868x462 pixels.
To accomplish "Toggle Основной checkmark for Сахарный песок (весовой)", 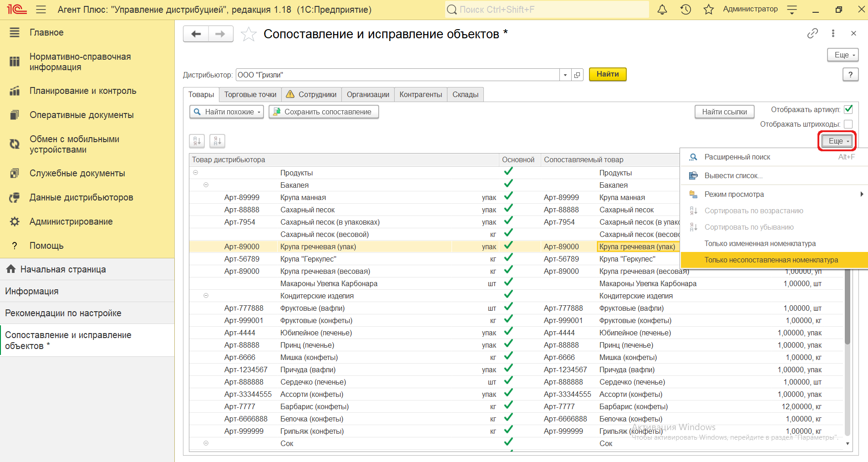I will coord(508,233).
